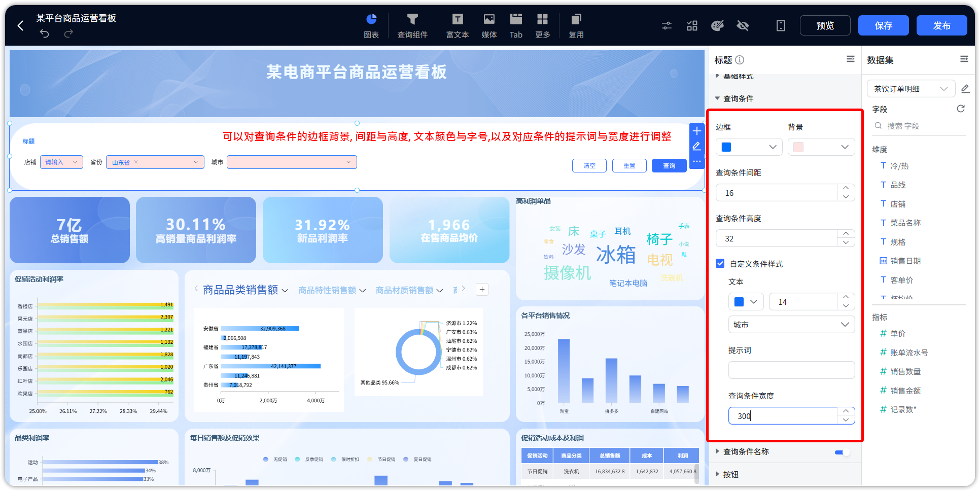Open the 城市 condition dropdown in panel
This screenshot has width=980, height=491.
(x=791, y=325)
